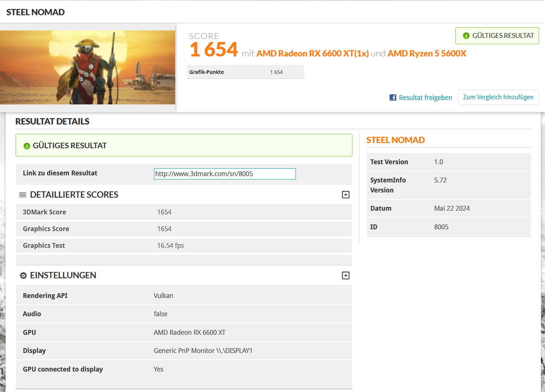Click the green info icon in GÜLTIGES RESULTAT button
Screen dimensions: 545x392
466,36
